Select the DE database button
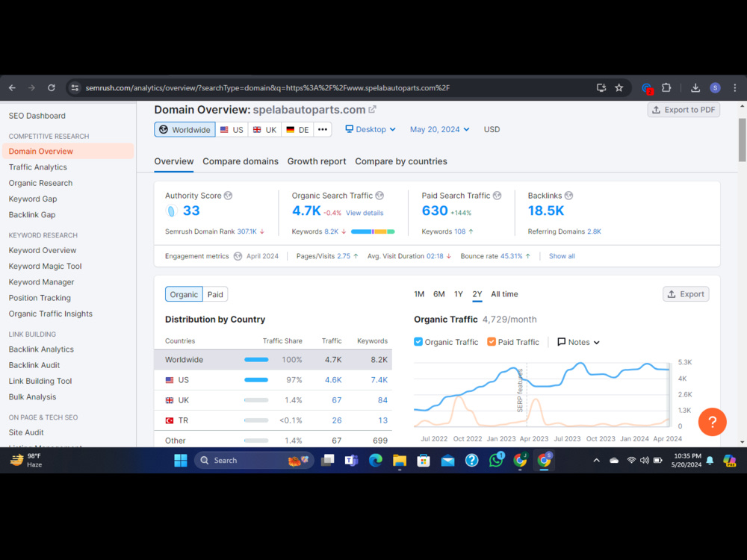 point(297,129)
